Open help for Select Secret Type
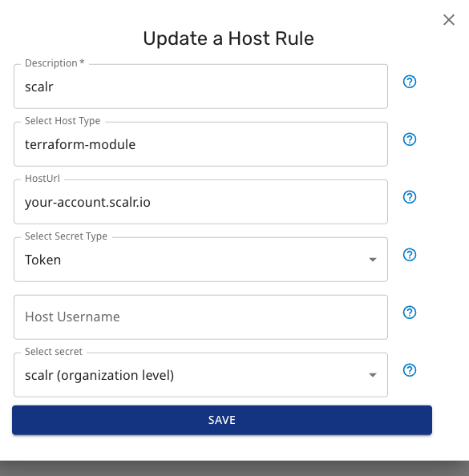The width and height of the screenshot is (469, 476). pyautogui.click(x=410, y=255)
